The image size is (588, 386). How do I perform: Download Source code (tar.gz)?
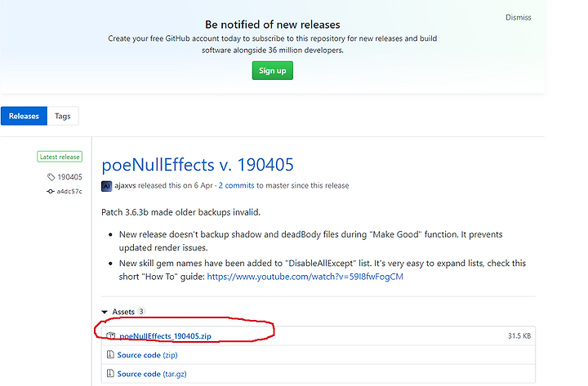pos(152,374)
